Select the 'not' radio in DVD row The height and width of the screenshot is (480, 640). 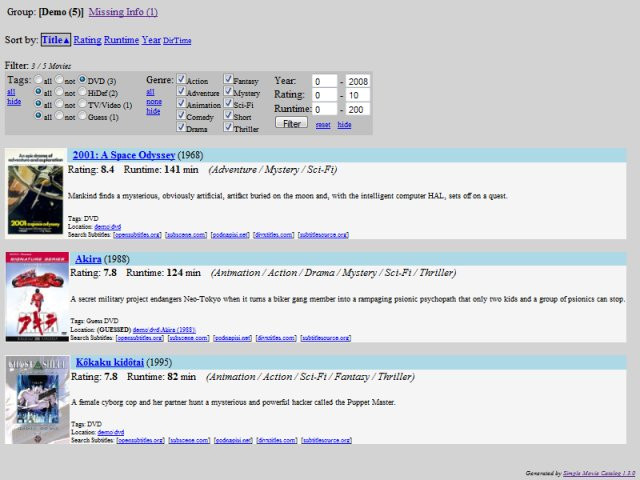click(59, 79)
